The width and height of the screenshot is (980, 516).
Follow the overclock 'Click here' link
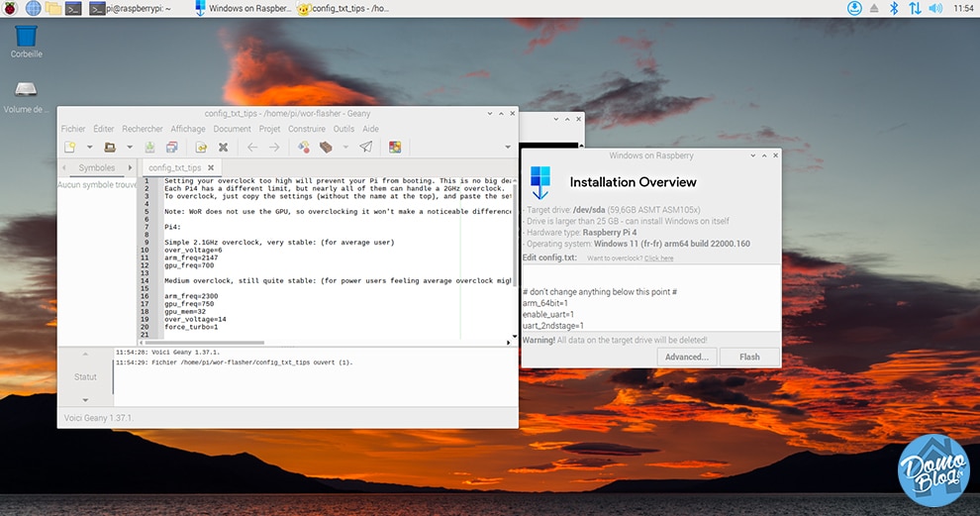point(658,258)
